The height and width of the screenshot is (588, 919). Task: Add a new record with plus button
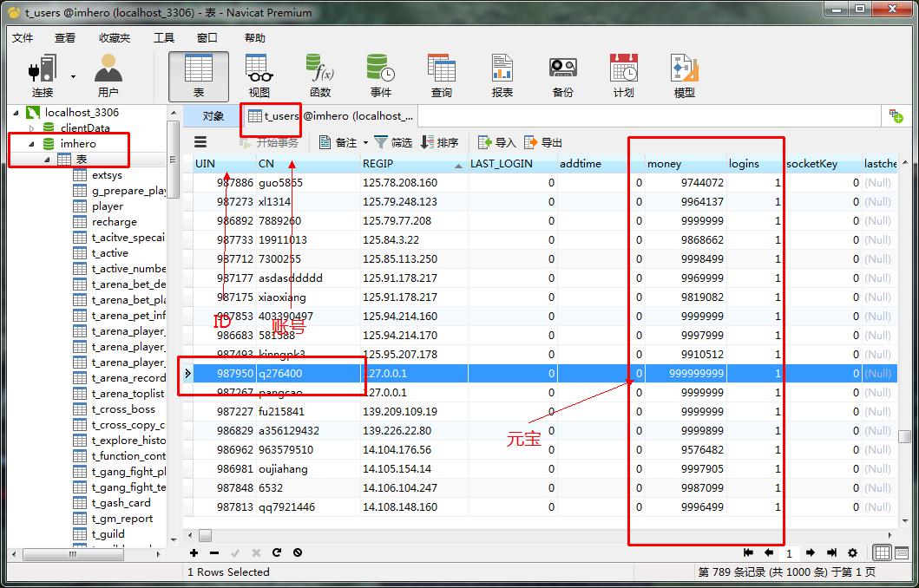pos(194,552)
